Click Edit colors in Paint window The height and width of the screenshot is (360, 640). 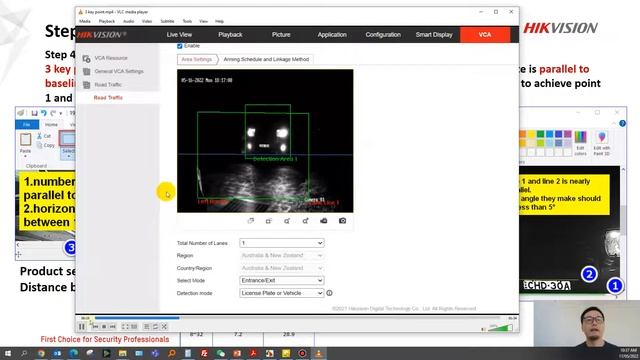pos(580,142)
